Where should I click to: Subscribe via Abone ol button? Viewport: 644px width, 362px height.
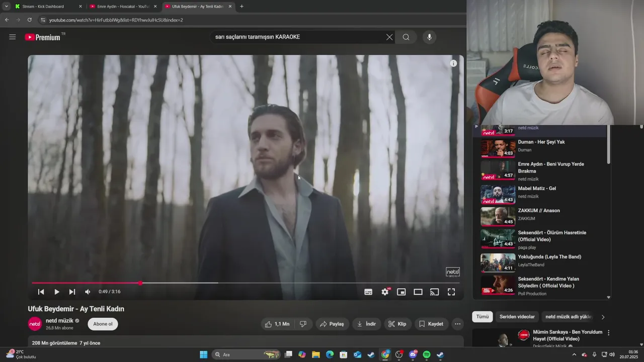click(x=103, y=324)
